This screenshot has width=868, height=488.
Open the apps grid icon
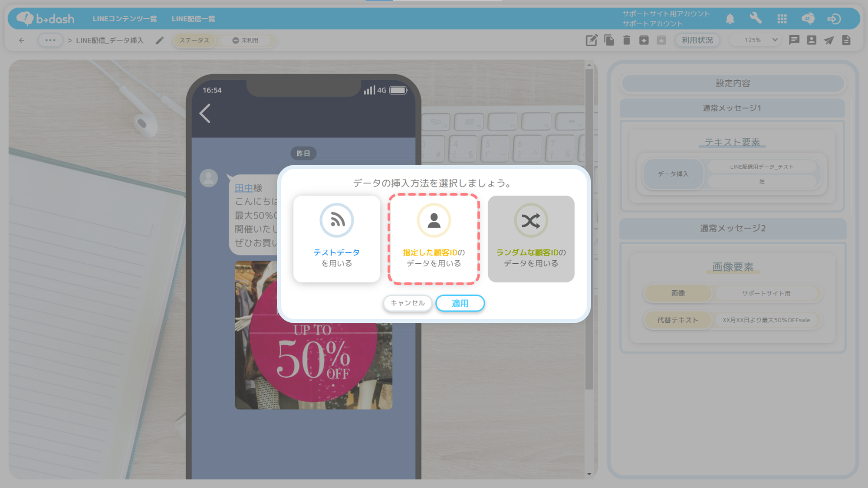click(x=782, y=19)
